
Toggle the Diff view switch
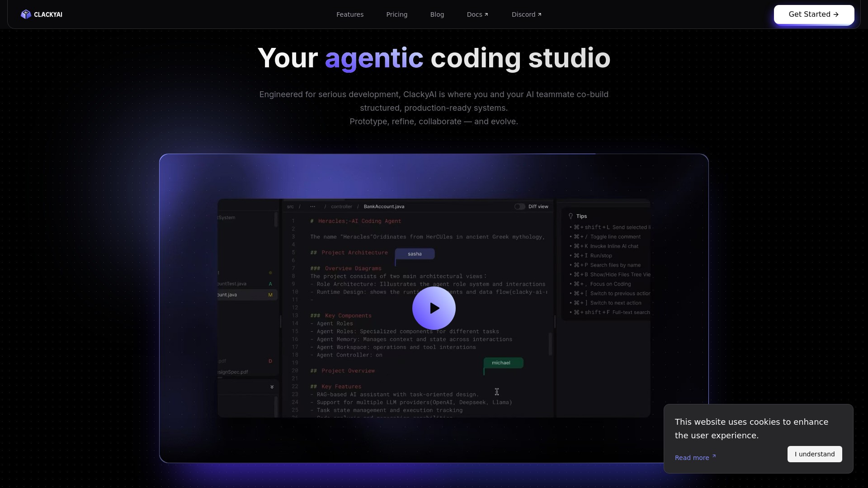coord(519,206)
